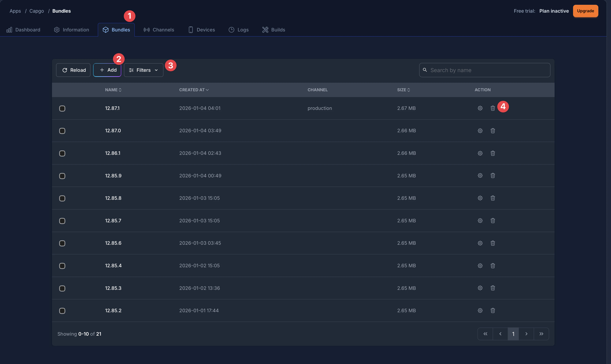Switch to the Channels tab
611x364 pixels.
click(159, 30)
